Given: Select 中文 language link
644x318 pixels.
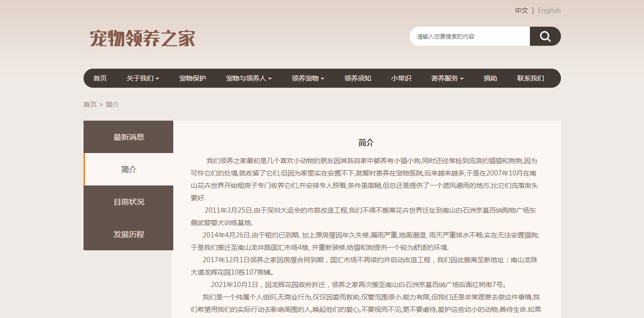Looking at the screenshot, I should click(521, 10).
